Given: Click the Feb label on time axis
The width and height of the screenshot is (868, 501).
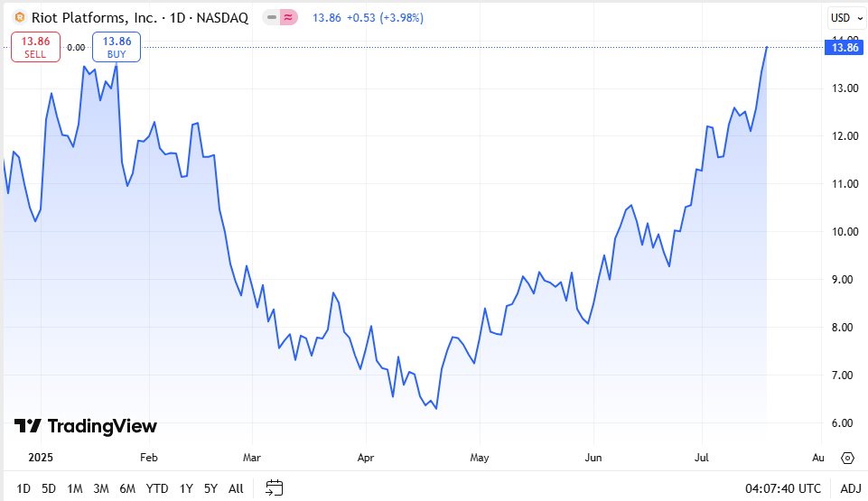Looking at the screenshot, I should (149, 458).
